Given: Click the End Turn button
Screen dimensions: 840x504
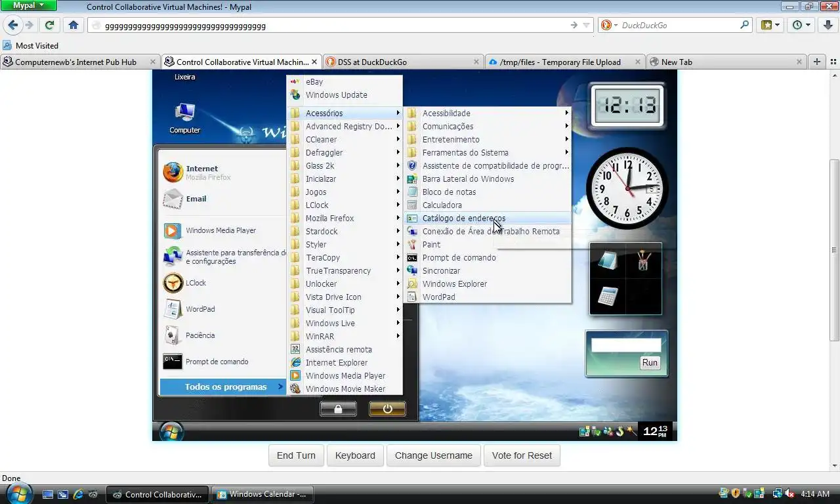Looking at the screenshot, I should click(x=296, y=455).
